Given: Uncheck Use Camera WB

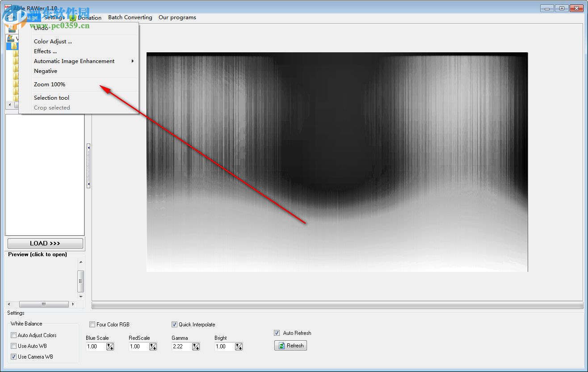Looking at the screenshot, I should click(14, 357).
